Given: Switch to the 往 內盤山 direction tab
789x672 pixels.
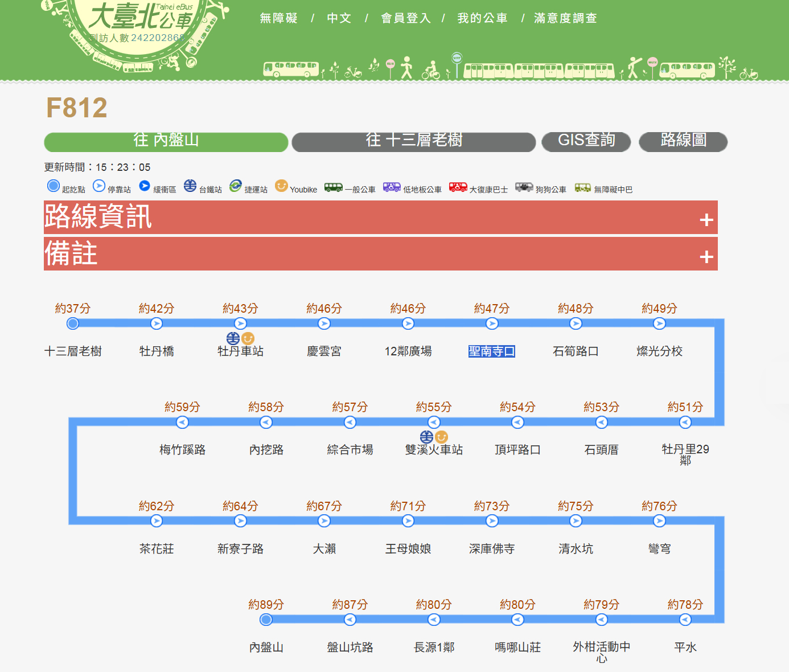Looking at the screenshot, I should 166,142.
